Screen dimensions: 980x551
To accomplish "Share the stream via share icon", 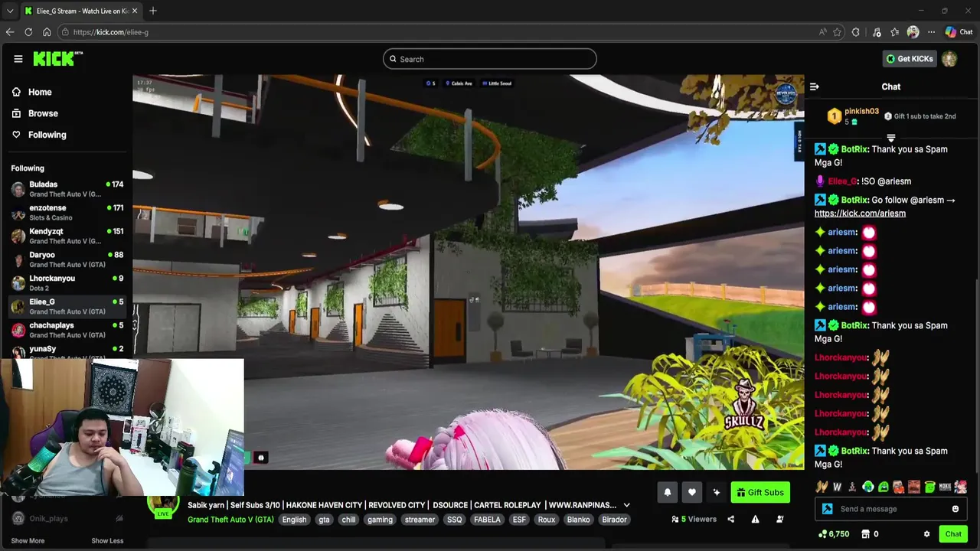I will 730,520.
